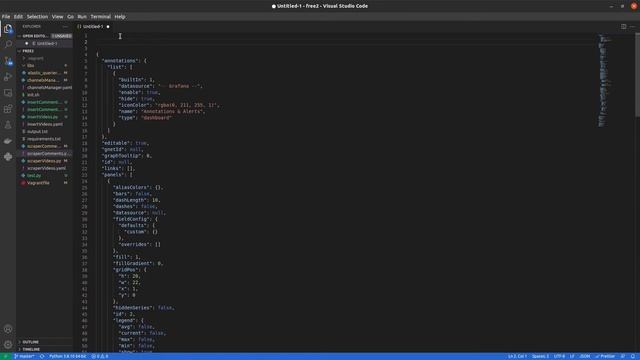The width and height of the screenshot is (640, 360).
Task: Open the Selection menu
Action: [37, 17]
